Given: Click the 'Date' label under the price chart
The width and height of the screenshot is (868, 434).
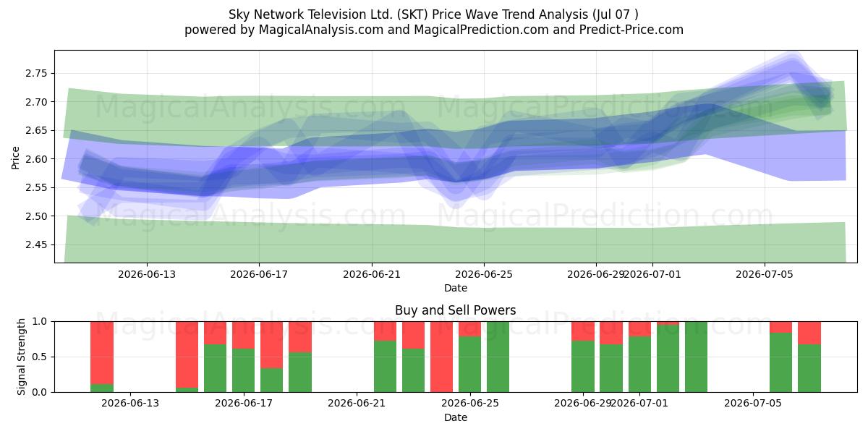Looking at the screenshot, I should (456, 288).
